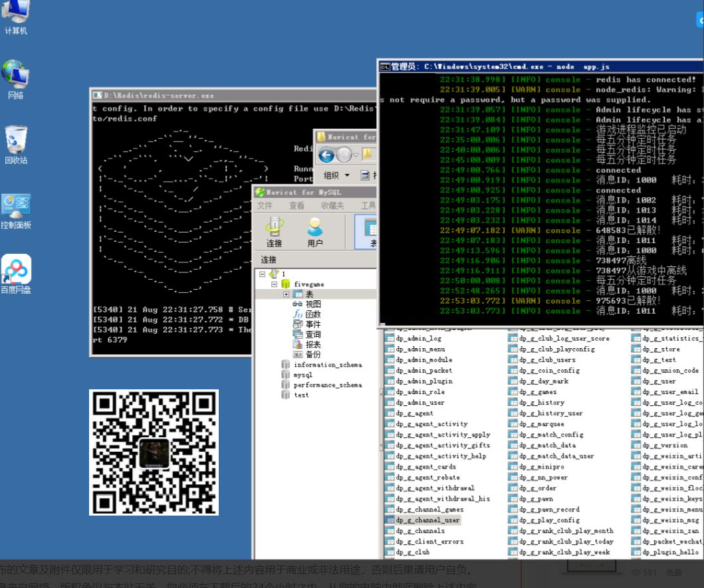Viewport: 704px width, 588px height.
Task: Open the 回收站 recycle bin icon
Action: click(x=16, y=145)
